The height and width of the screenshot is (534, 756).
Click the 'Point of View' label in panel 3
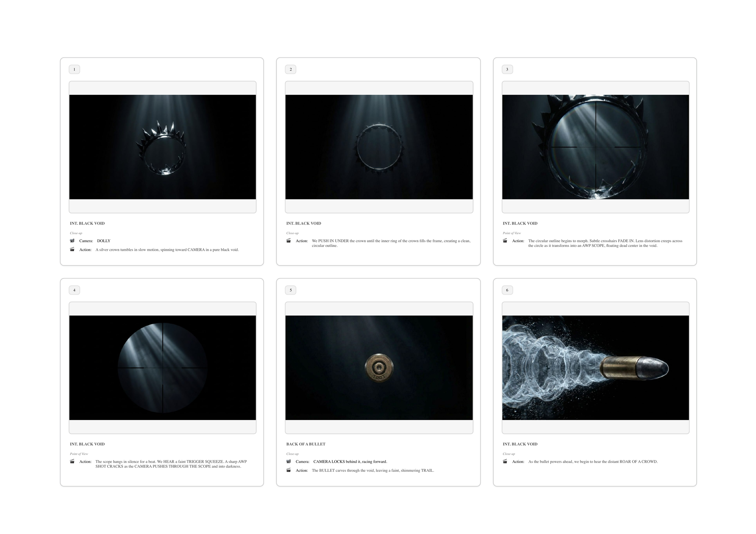coord(512,233)
